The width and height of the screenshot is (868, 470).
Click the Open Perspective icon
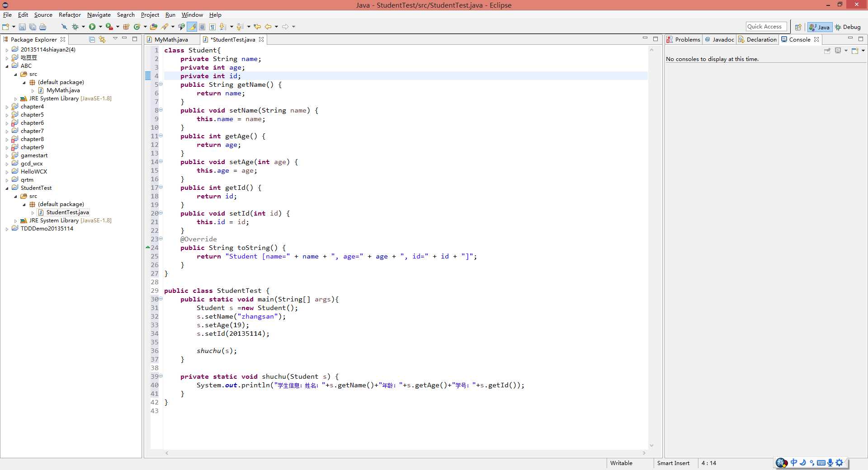point(798,27)
